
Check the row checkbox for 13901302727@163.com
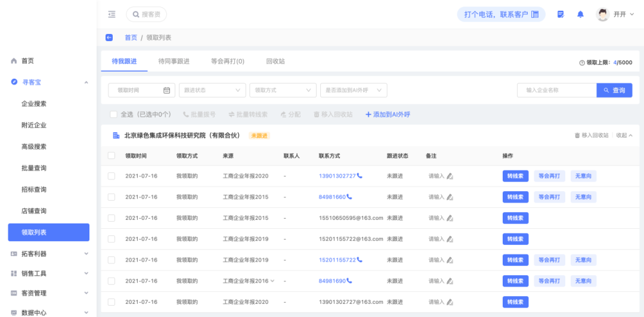(x=112, y=302)
